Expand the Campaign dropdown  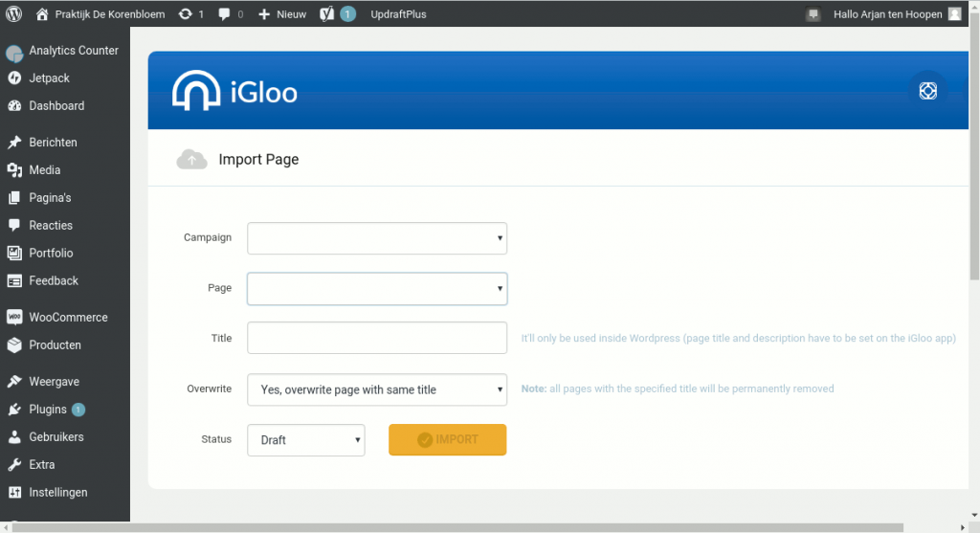coord(377,238)
